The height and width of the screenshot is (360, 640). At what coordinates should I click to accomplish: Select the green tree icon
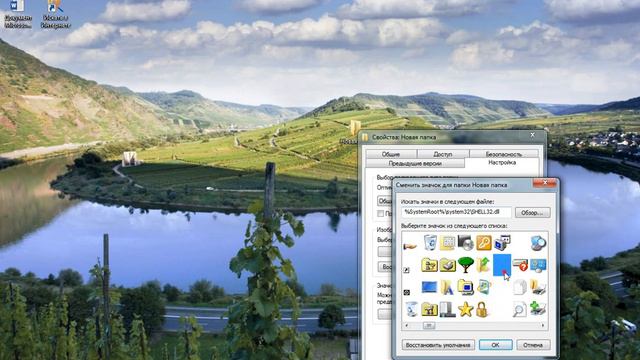click(465, 265)
